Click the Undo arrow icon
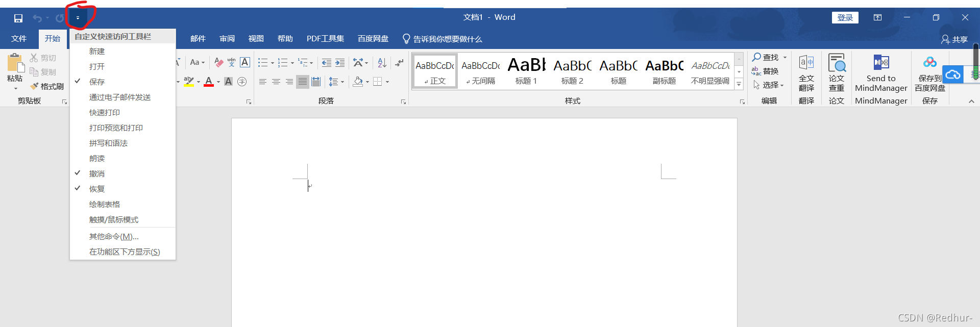The image size is (980, 327). click(x=37, y=18)
